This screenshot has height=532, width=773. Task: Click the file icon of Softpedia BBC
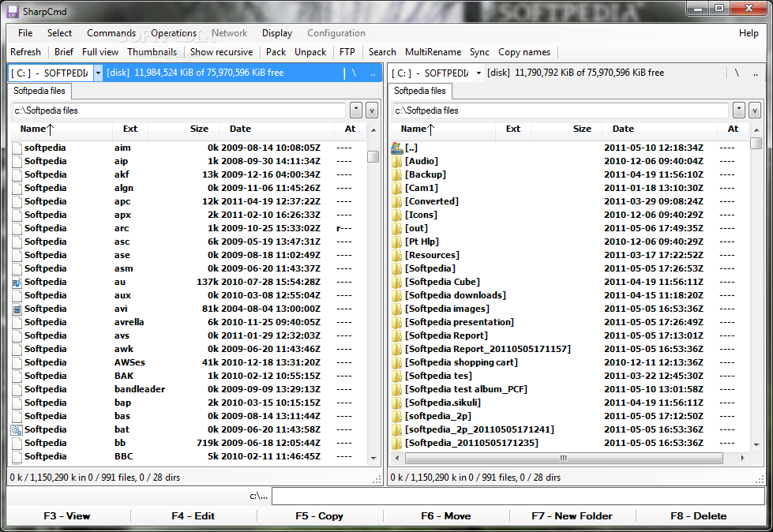[x=17, y=457]
